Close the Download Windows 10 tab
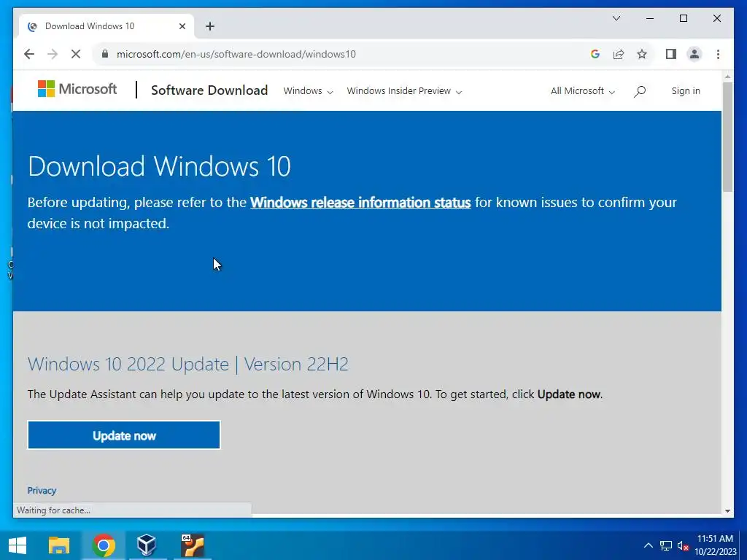 [182, 27]
